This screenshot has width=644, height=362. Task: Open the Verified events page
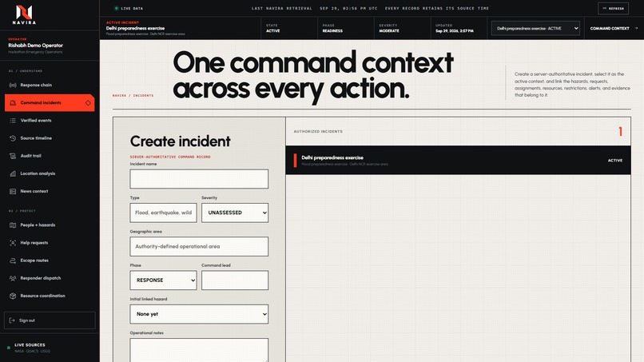coord(50,121)
